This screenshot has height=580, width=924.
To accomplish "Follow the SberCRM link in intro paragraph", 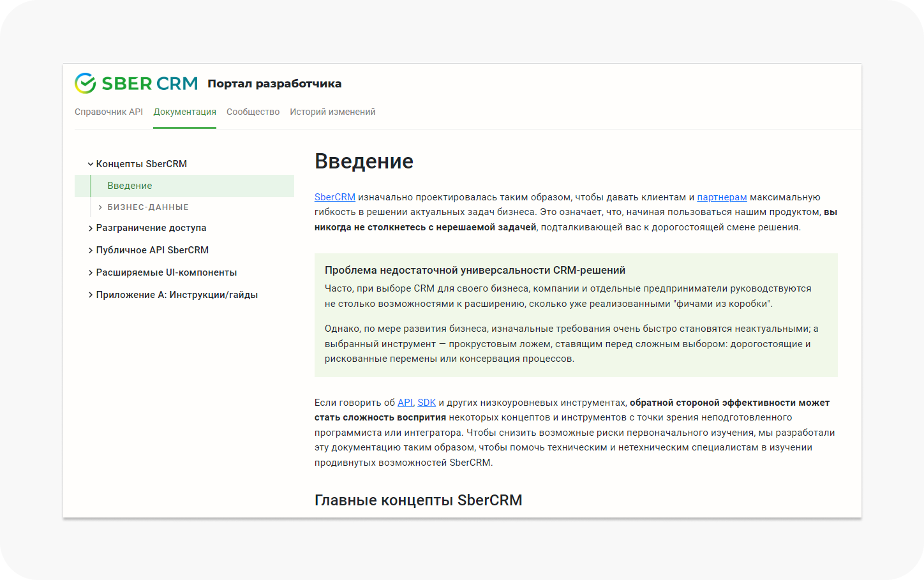I will (334, 197).
